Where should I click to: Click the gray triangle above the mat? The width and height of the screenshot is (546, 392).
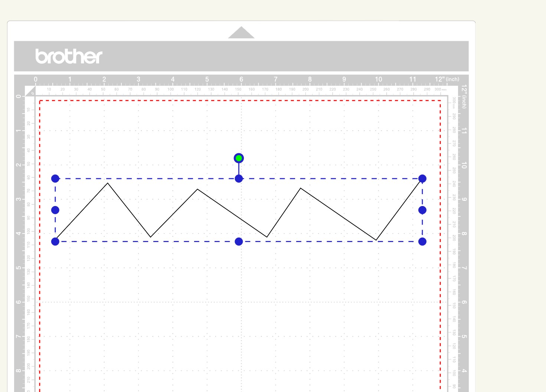241,33
